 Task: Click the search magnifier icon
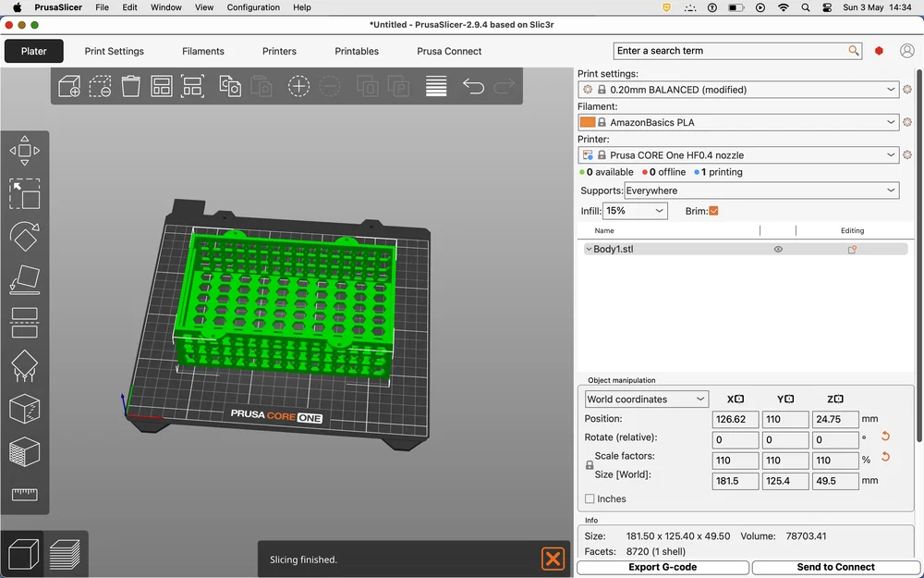pos(853,51)
